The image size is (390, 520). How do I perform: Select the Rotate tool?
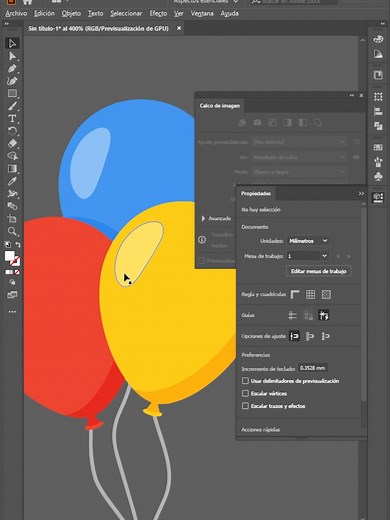12,131
